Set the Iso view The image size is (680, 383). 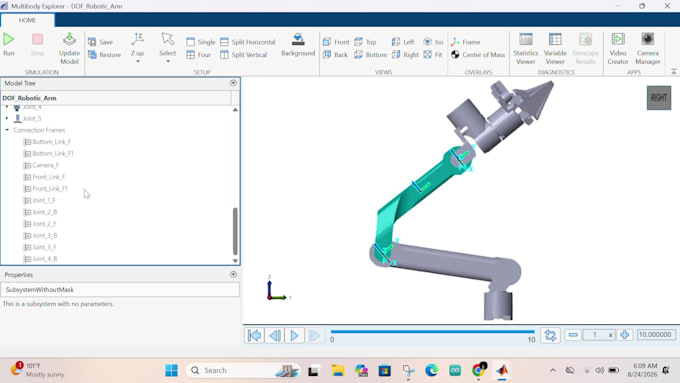pyautogui.click(x=433, y=42)
